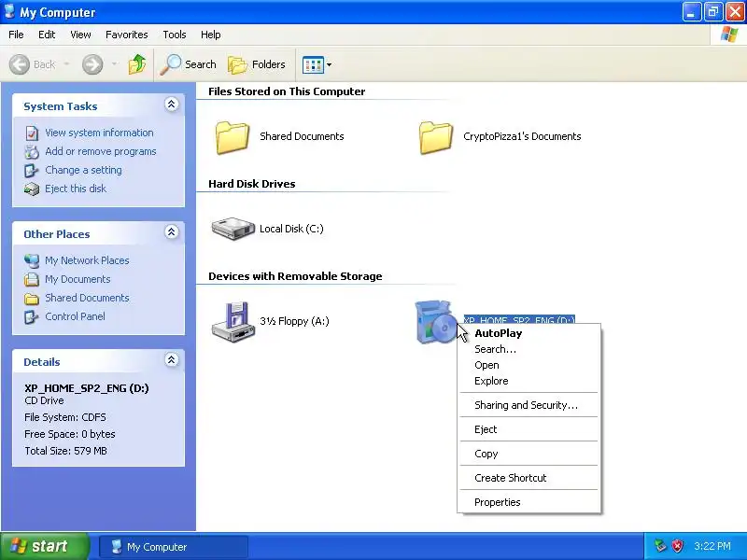Click the Local Disk (C:) label
This screenshot has width=747, height=560.
(x=291, y=229)
